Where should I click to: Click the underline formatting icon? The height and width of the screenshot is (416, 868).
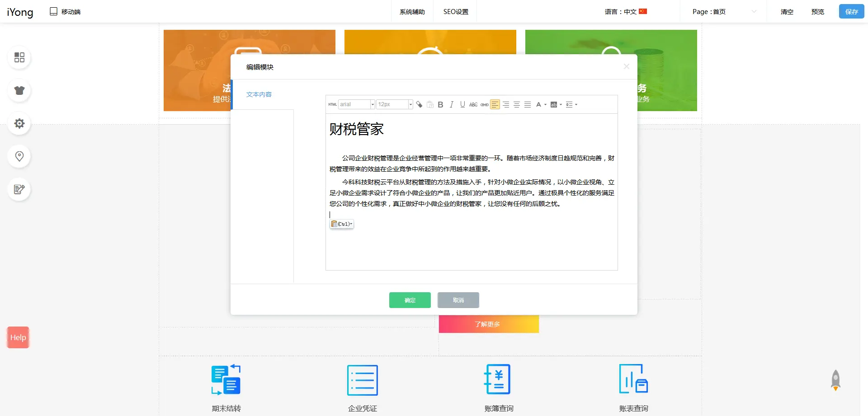[x=462, y=105]
